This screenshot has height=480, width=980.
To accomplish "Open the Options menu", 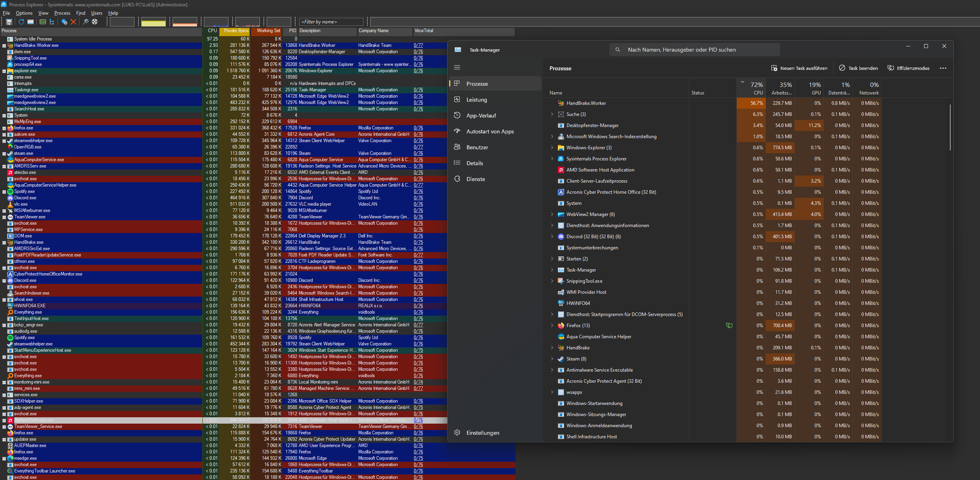I will (x=24, y=13).
